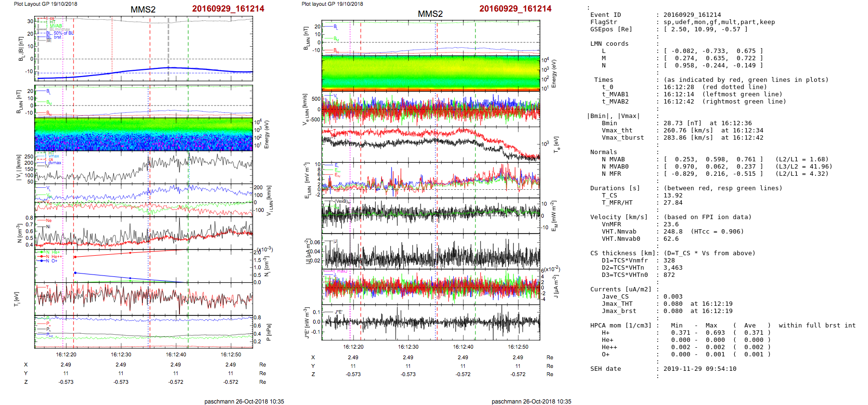Click the Plot Layout GP label at top left
The width and height of the screenshot is (868, 405).
45,4
